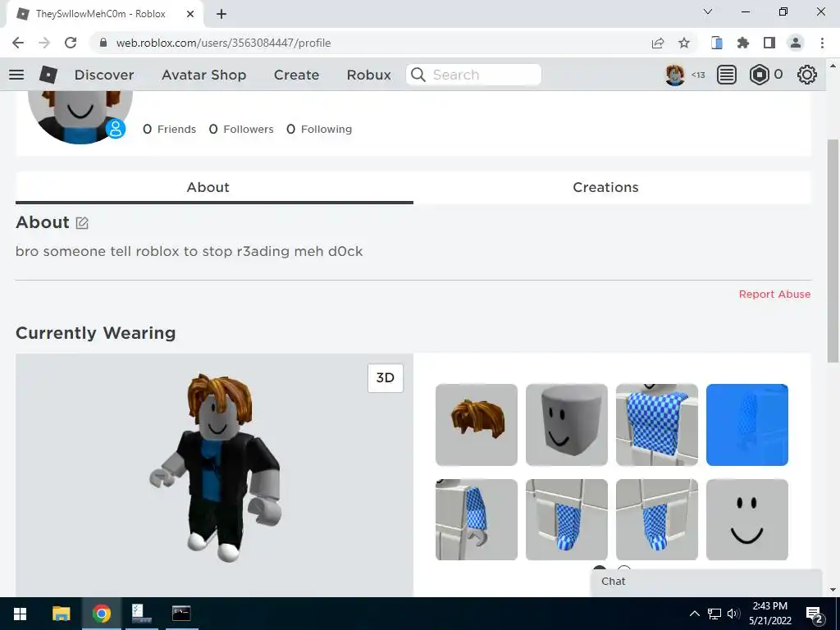
Task: Switch to the Creations tab
Action: [612, 188]
